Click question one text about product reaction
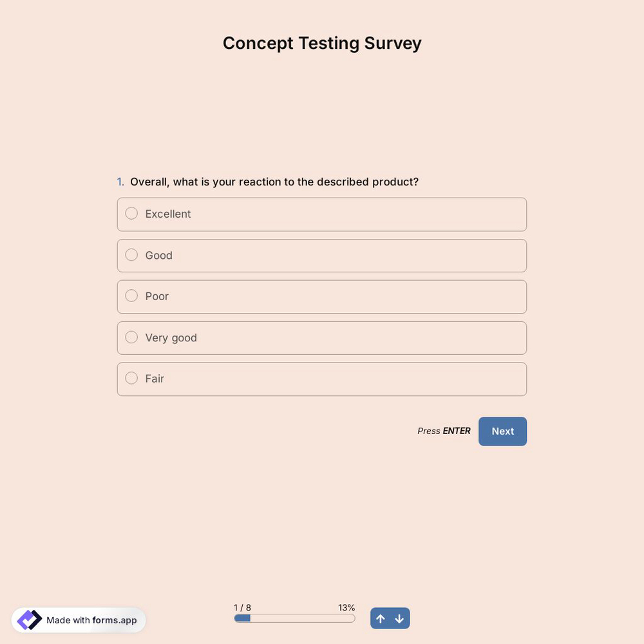 274,182
